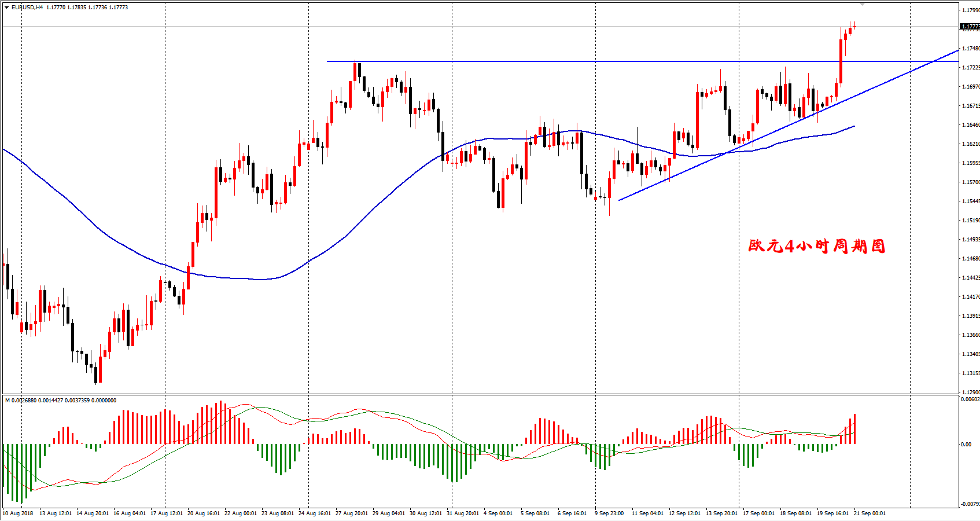Click the price axis label starting 1.1417
Screen dimensions: 980x521
click(x=971, y=297)
